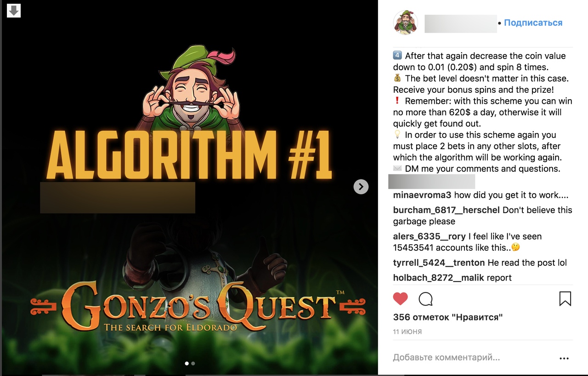Select first carousel dot indicator
Image resolution: width=588 pixels, height=376 pixels.
(187, 363)
